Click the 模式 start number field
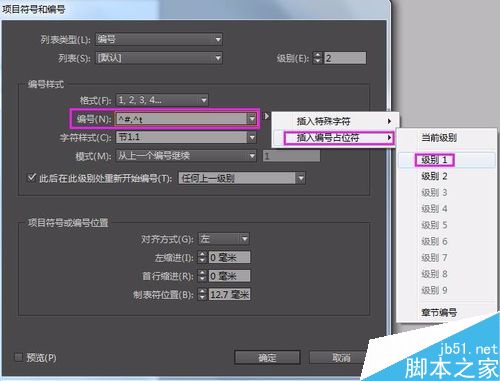This screenshot has width=500, height=381. 291,156
